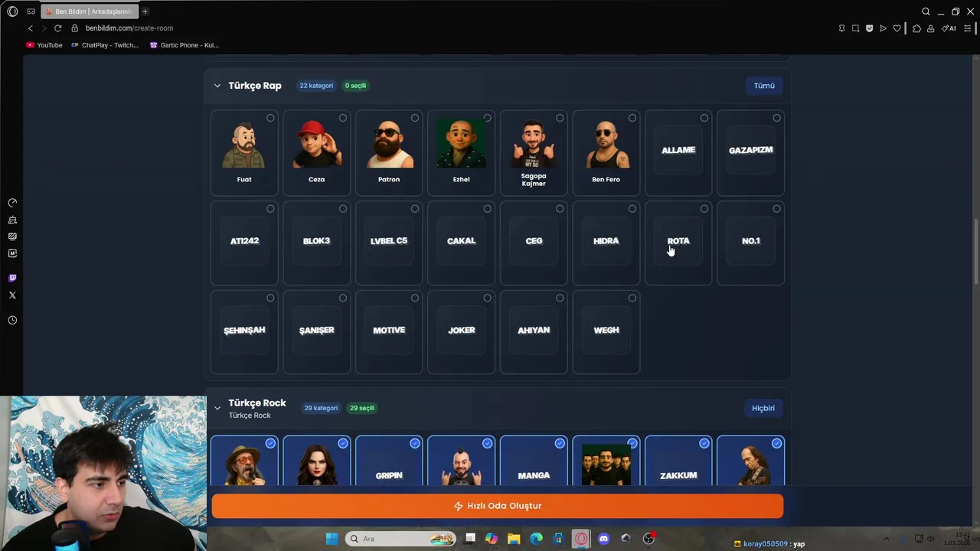Viewport: 980px width, 551px height.
Task: Pick the CAKAL category card
Action: click(x=462, y=243)
